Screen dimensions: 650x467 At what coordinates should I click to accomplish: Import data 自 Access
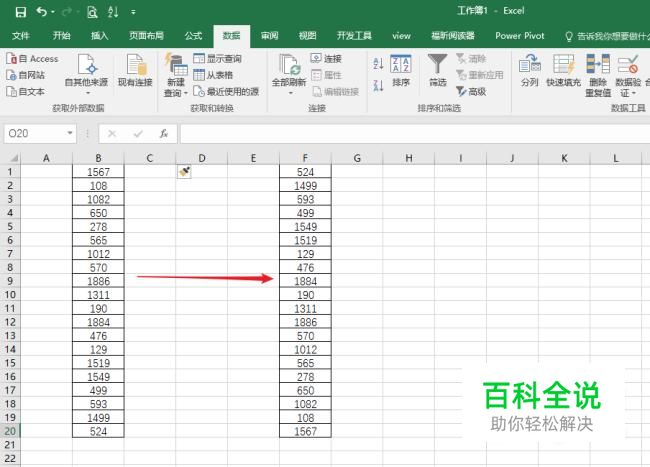click(32, 59)
